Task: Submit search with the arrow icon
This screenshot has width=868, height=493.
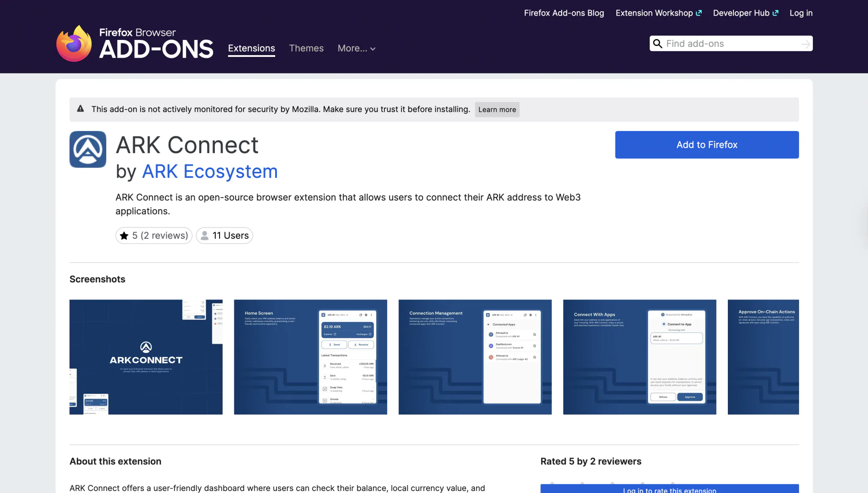Action: point(806,44)
